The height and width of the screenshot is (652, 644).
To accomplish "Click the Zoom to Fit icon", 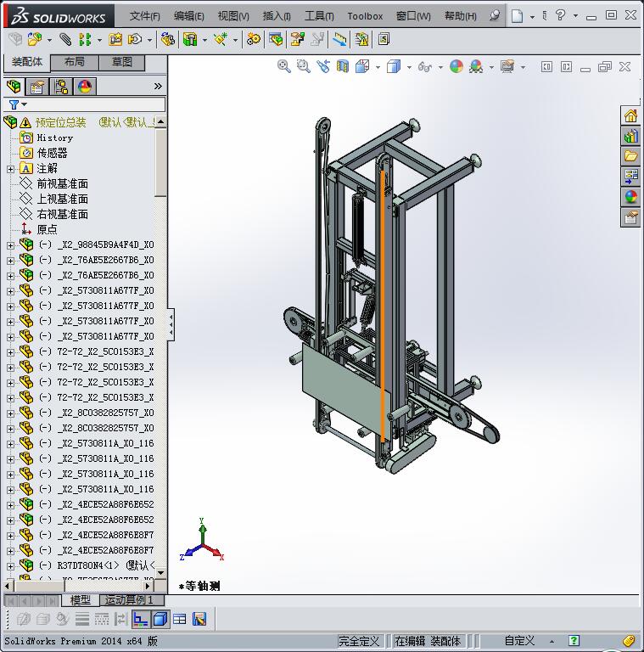I will pyautogui.click(x=283, y=66).
